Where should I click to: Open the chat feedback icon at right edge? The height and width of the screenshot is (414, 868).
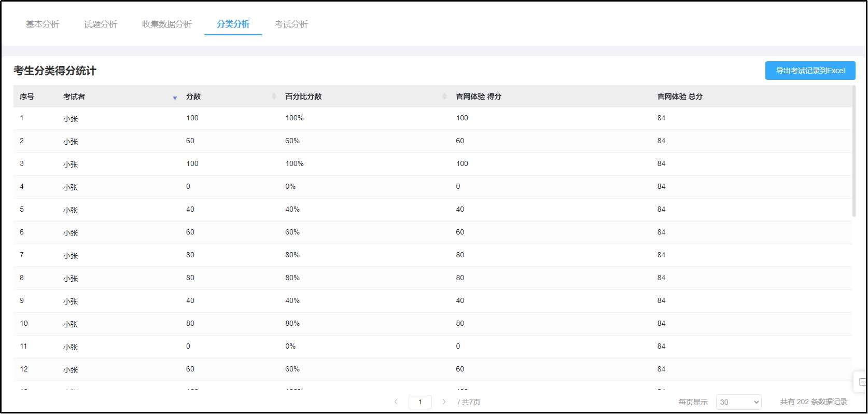(x=862, y=382)
